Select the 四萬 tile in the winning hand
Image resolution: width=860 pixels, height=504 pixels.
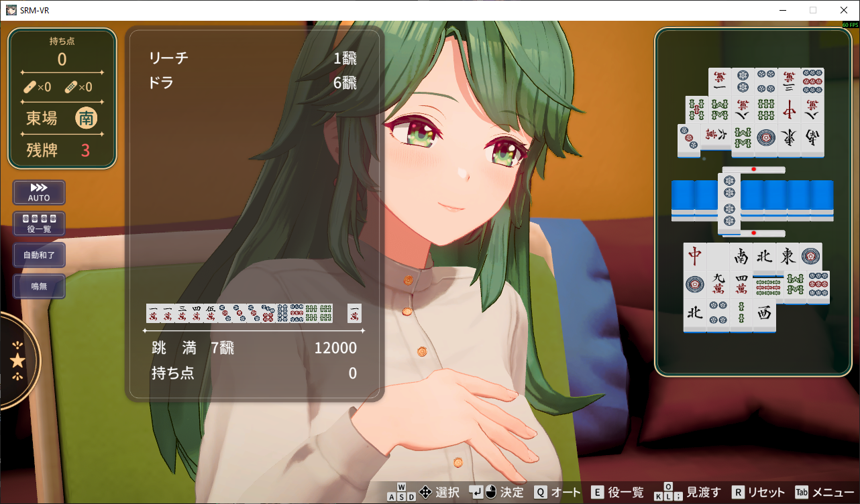coord(197,313)
